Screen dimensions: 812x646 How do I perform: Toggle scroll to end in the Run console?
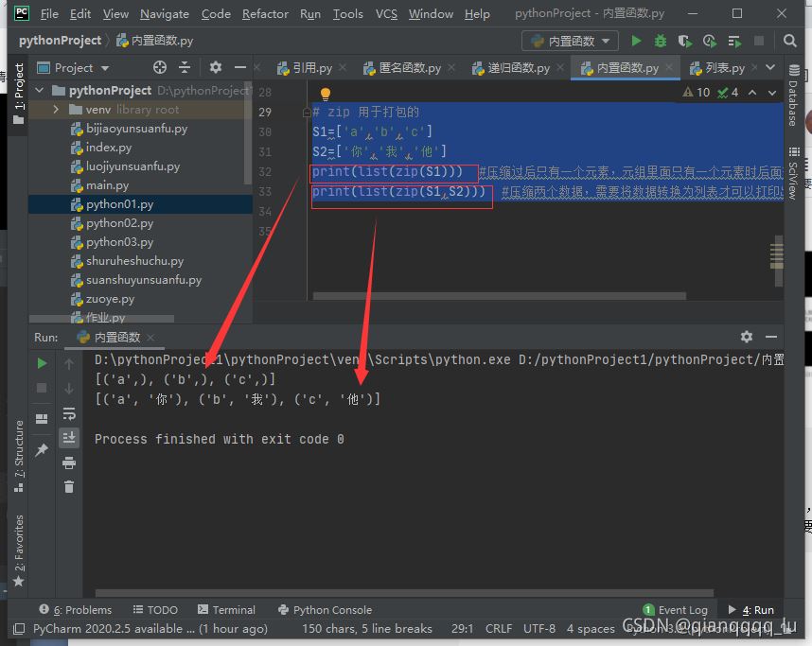click(x=69, y=437)
